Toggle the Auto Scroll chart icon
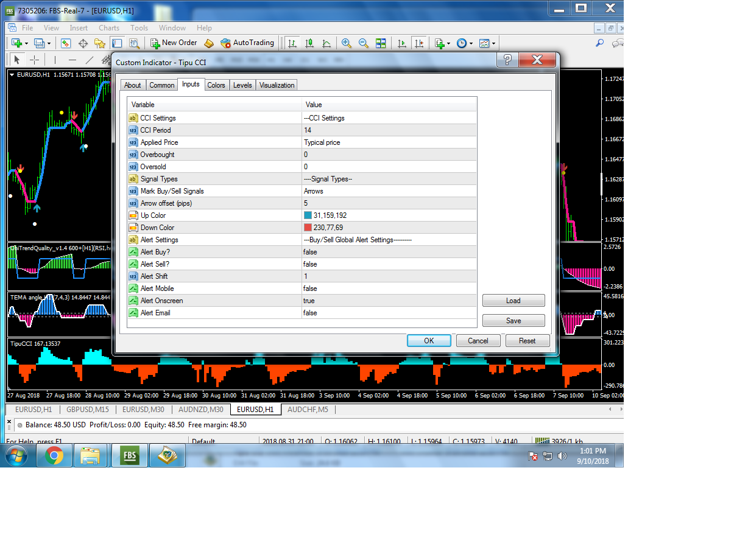Viewport: 748px width, 560px height. [401, 43]
